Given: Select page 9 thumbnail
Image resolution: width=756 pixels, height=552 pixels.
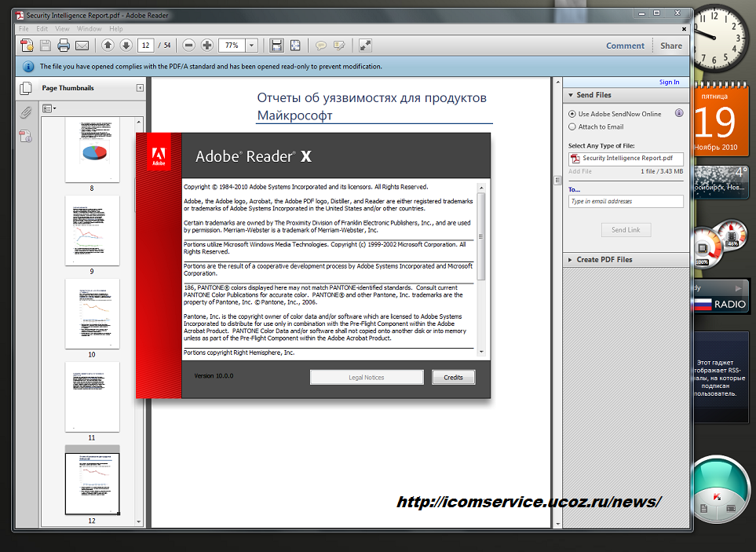Looking at the screenshot, I should (92, 230).
